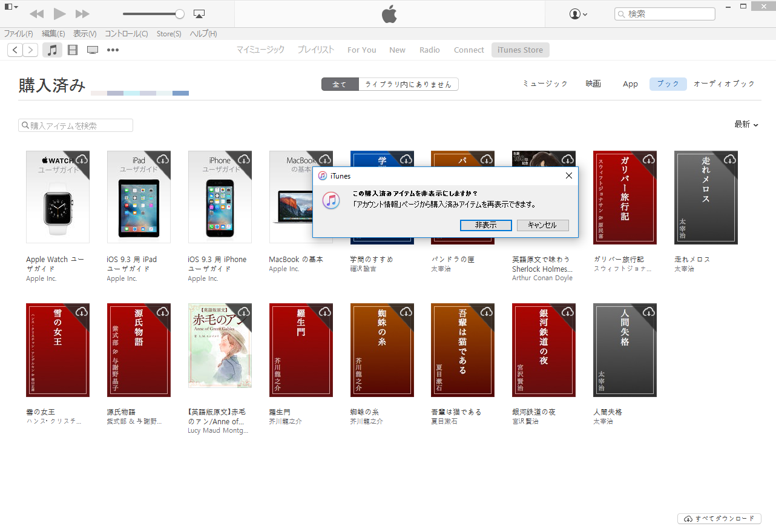The width and height of the screenshot is (776, 532).
Task: Adjust the volume slider knob
Action: tap(180, 14)
